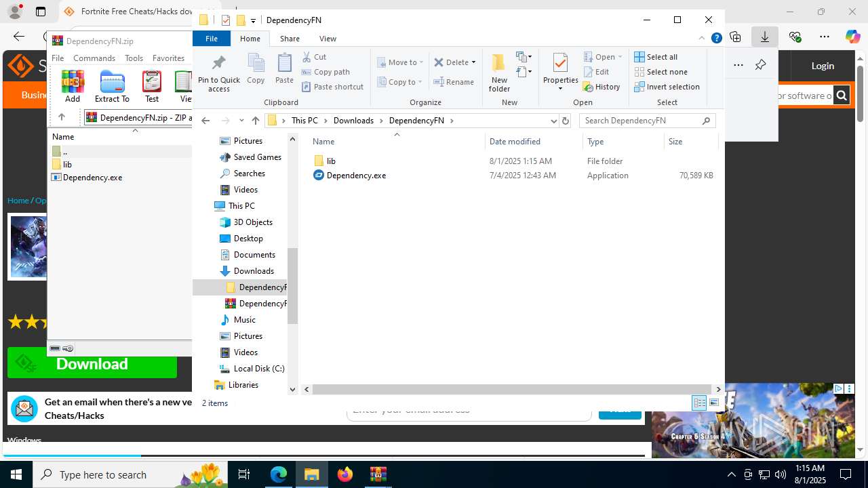Click Select none in ribbon
Image resolution: width=868 pixels, height=488 pixels.
click(660, 72)
